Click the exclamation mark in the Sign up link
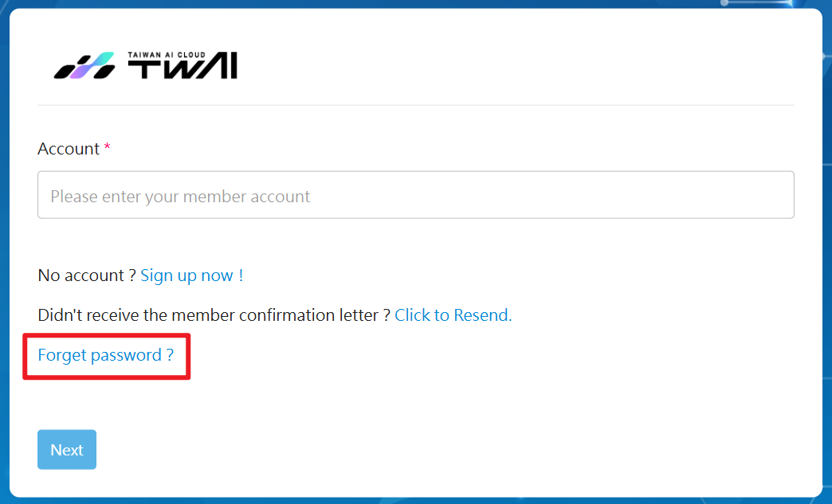Image resolution: width=832 pixels, height=504 pixels. pos(241,275)
